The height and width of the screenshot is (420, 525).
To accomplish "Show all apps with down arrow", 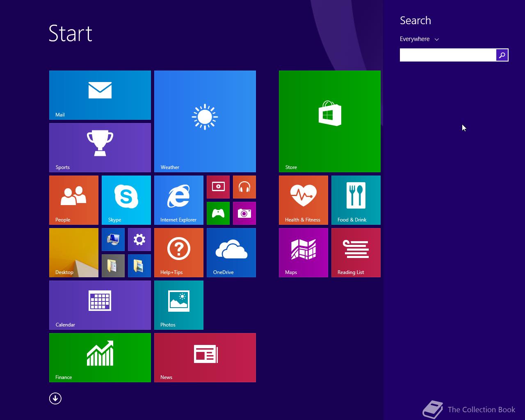I will [55, 398].
